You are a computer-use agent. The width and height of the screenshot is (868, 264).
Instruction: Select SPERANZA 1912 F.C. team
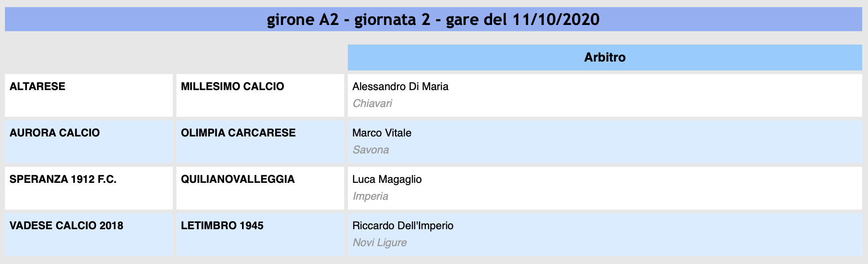click(x=63, y=179)
